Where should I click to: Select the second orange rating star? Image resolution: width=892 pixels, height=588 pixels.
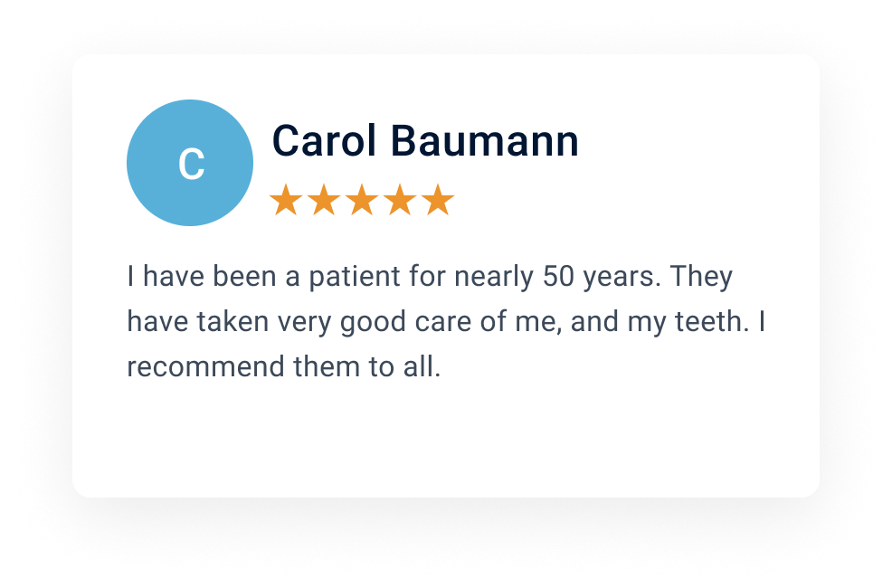click(324, 200)
